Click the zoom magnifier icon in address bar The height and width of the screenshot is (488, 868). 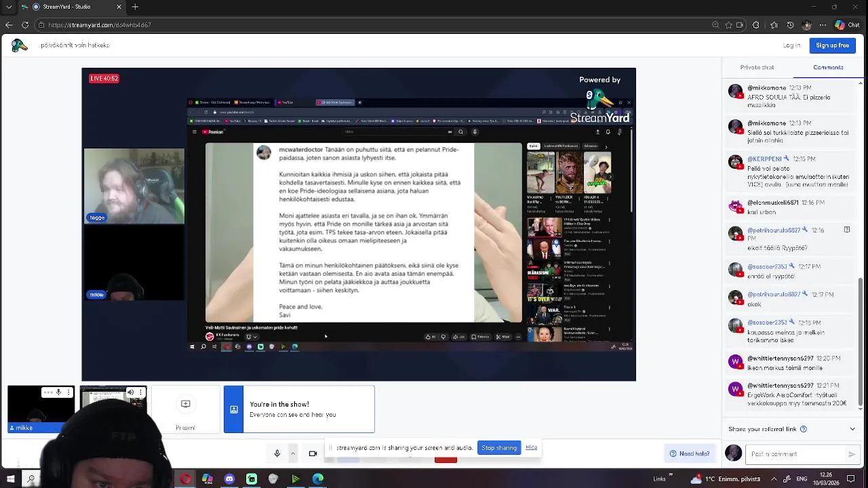point(715,25)
